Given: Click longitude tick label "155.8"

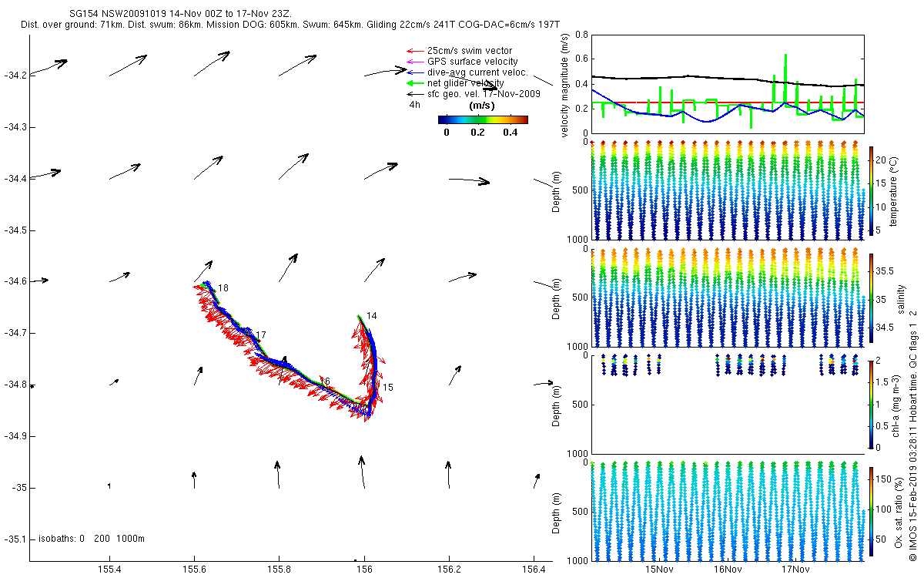Looking at the screenshot, I should (x=279, y=569).
